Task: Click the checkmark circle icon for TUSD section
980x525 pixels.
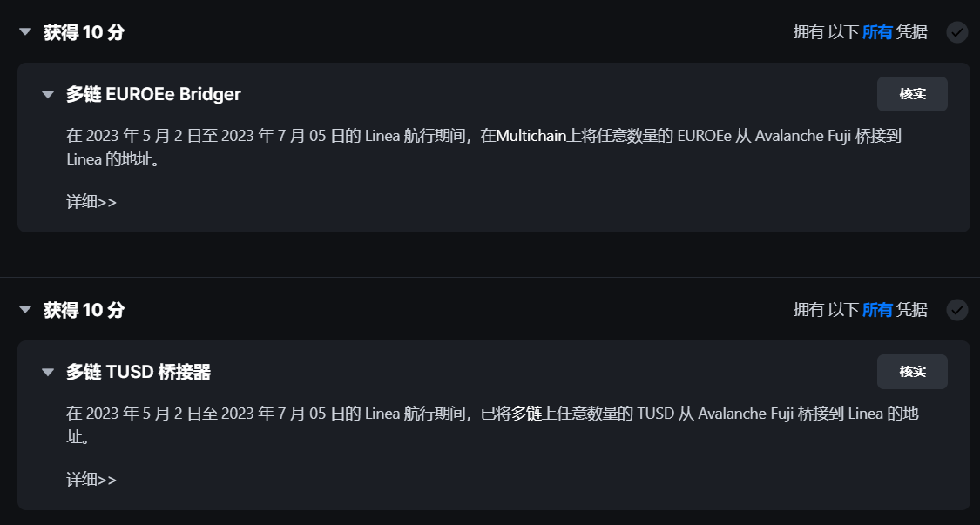Action: pos(957,309)
